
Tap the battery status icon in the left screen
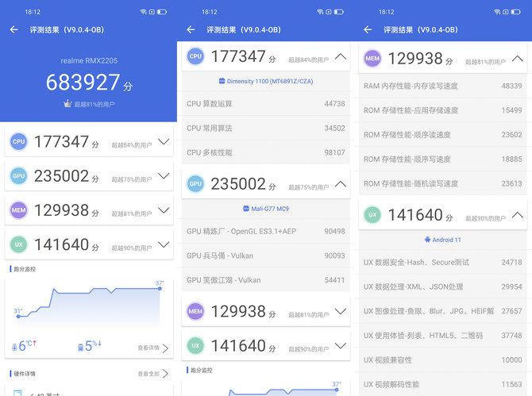tap(162, 12)
